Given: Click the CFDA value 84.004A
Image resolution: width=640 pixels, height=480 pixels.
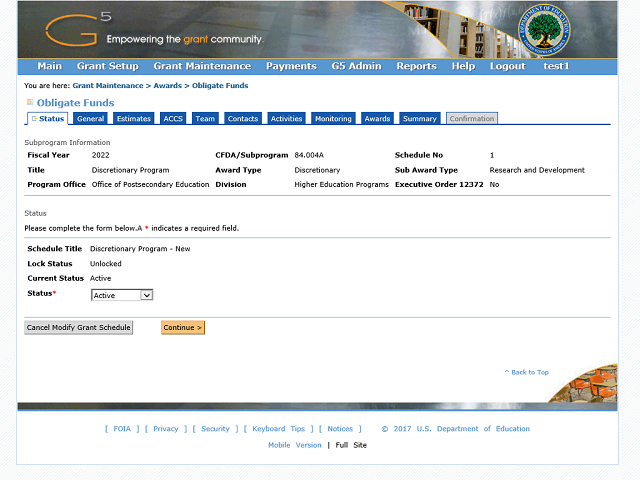Looking at the screenshot, I should click(309, 155).
